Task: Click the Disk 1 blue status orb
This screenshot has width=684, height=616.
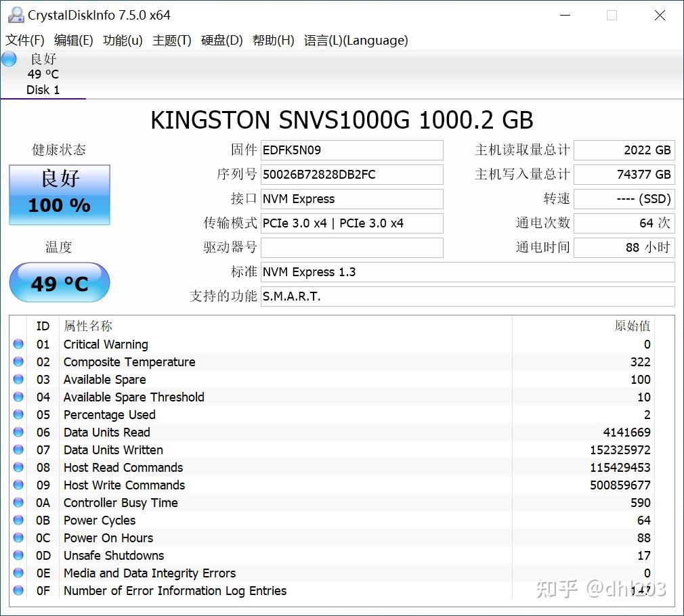Action: pos(9,59)
